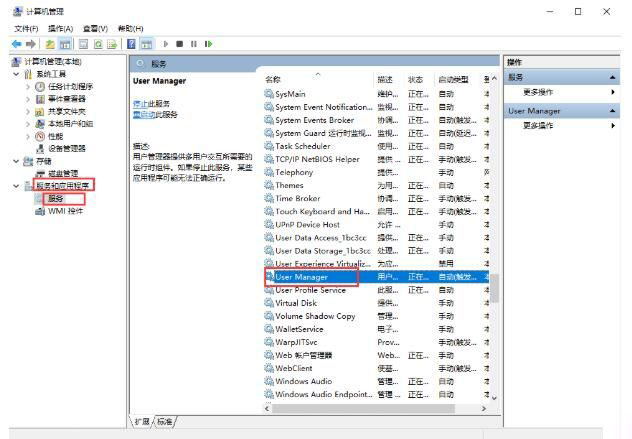This screenshot has height=439, width=632.
Task: Collapse the 服务和应用程序 tree group
Action: (x=16, y=186)
